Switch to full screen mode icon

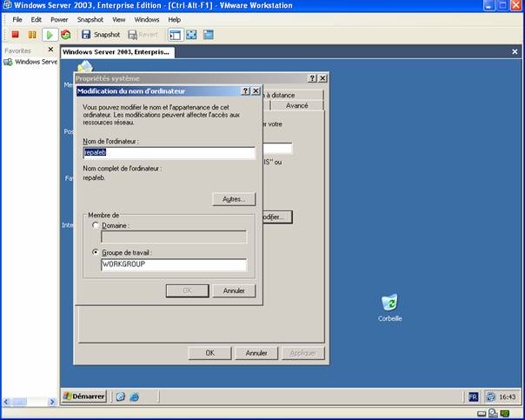[191, 35]
